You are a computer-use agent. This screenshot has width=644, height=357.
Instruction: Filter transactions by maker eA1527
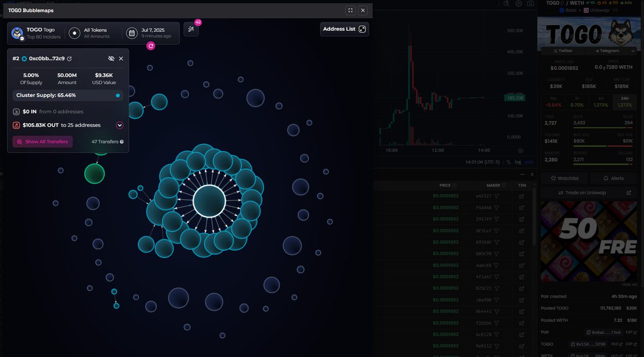coord(496,196)
